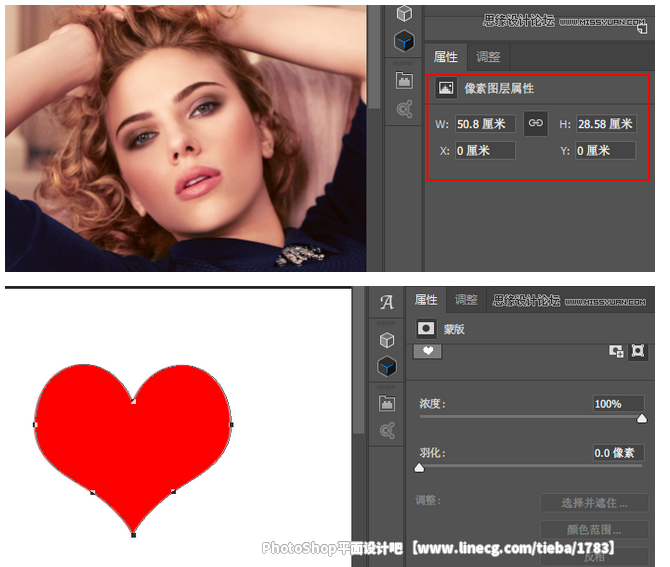Open the character A panel icon

[x=387, y=302]
